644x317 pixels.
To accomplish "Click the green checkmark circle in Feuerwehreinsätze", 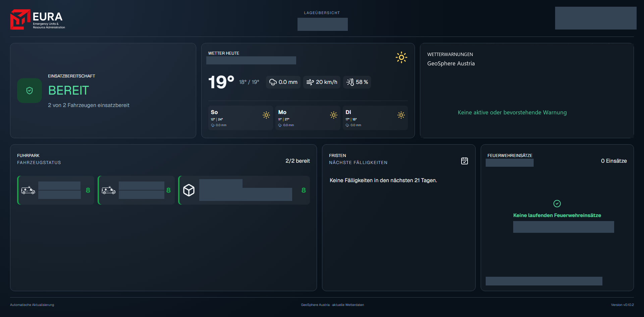I will [557, 204].
